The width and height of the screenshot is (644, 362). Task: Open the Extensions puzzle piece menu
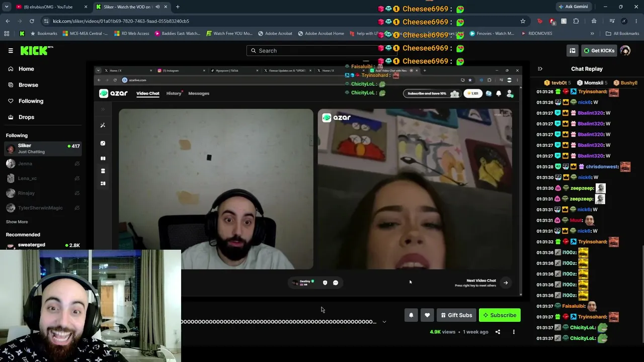click(x=576, y=21)
